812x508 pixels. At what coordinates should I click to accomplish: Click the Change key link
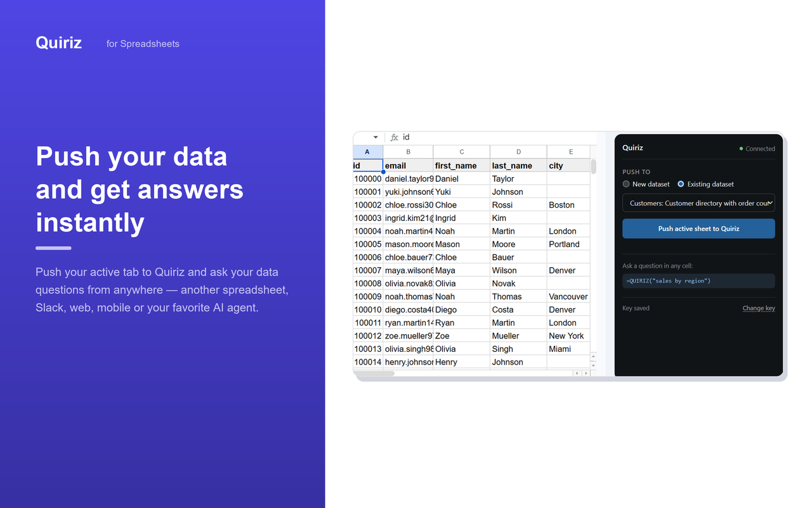[759, 308]
